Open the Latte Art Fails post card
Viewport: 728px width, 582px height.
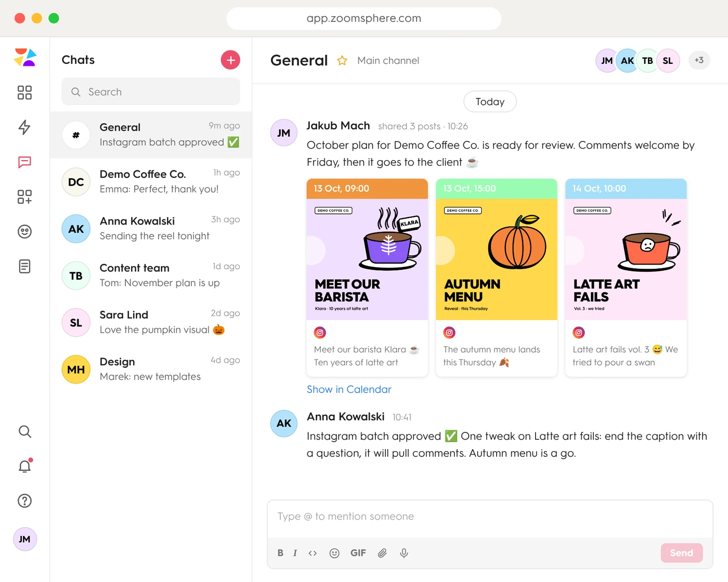(x=626, y=277)
